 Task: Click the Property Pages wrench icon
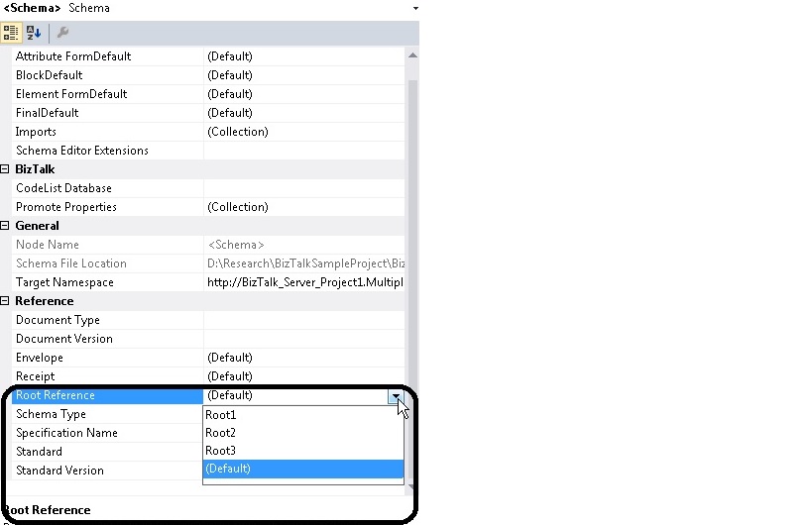(63, 33)
